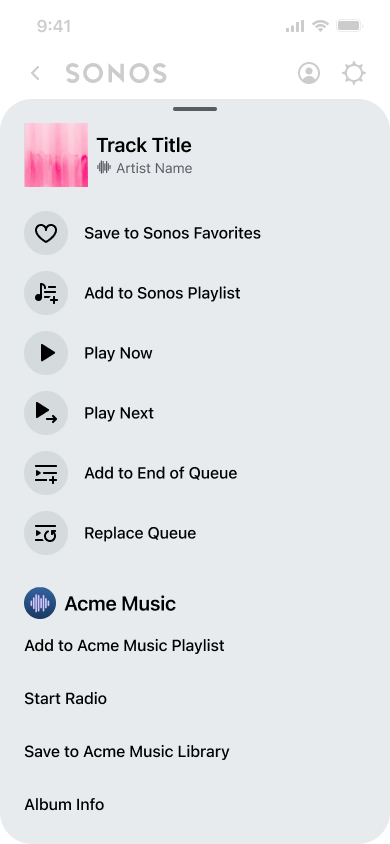Viewport: 390px width, 844px height.
Task: Go back using the chevron arrow
Action: [36, 73]
